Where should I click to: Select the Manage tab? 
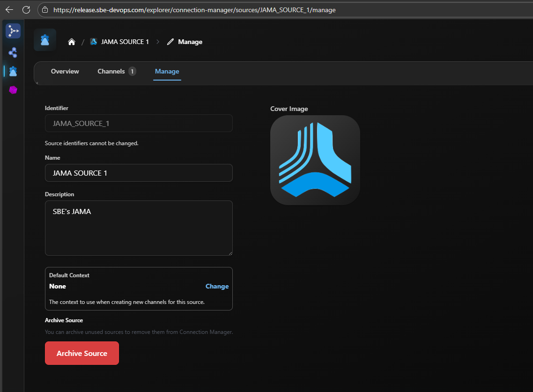(x=167, y=72)
